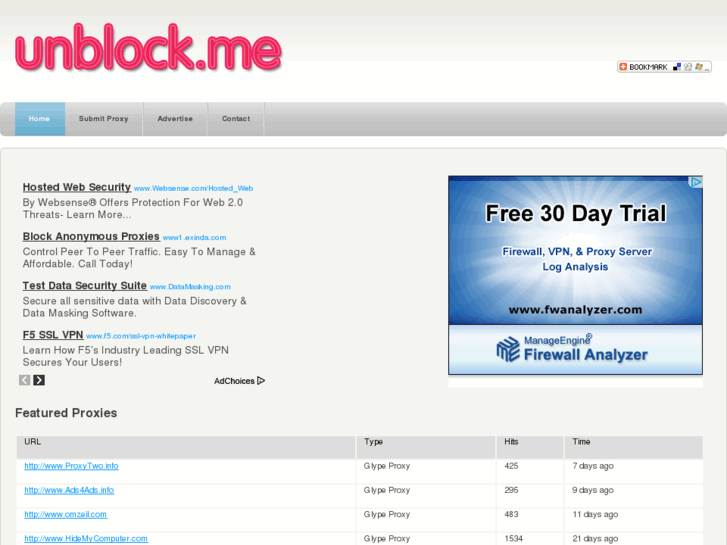Open Block Anonymous Proxies ad link

[x=91, y=236]
